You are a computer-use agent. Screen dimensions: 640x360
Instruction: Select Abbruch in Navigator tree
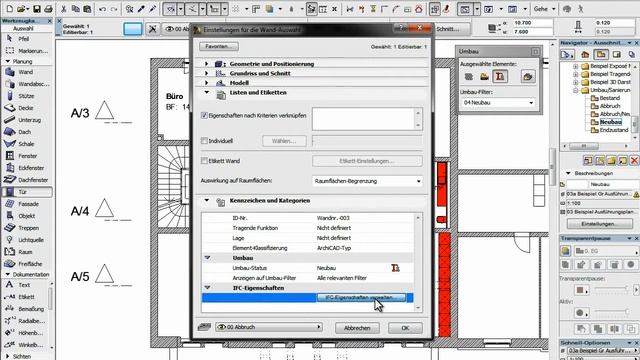pyautogui.click(x=610, y=106)
